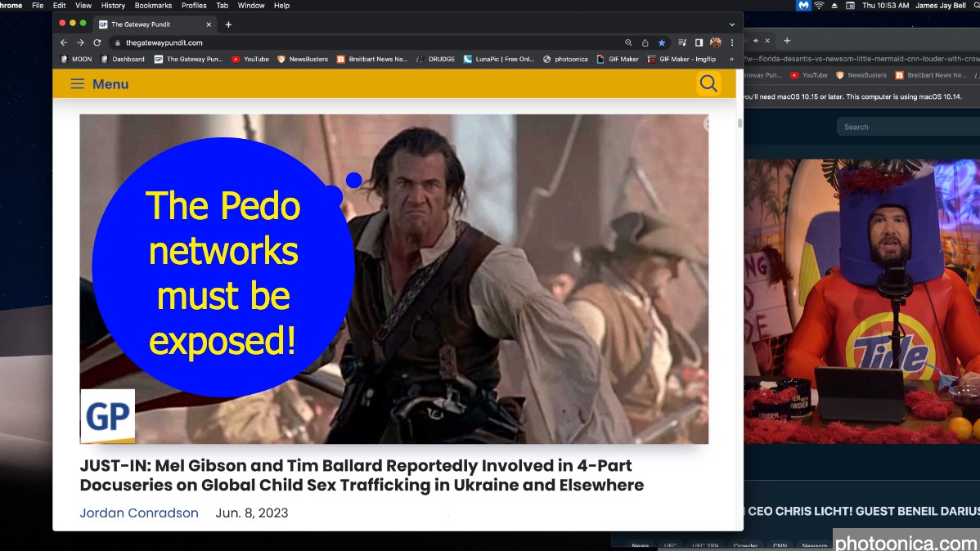Reload the Gateway Pundit page
Viewport: 980px width, 551px height.
(97, 43)
